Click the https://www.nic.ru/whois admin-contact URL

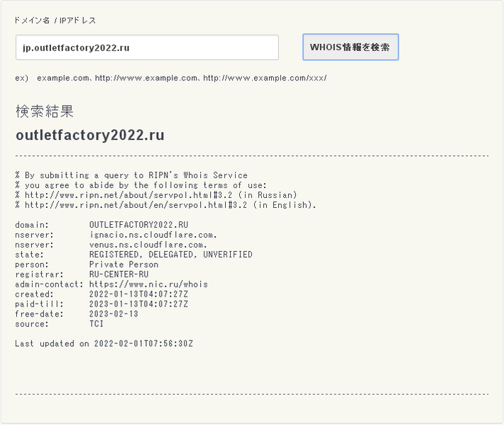coord(148,285)
